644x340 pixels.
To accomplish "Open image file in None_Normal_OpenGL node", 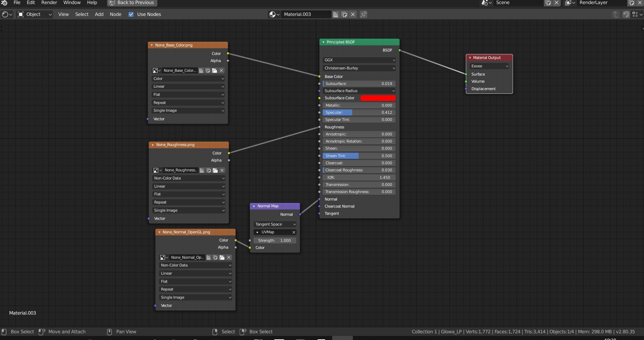I will click(x=222, y=257).
